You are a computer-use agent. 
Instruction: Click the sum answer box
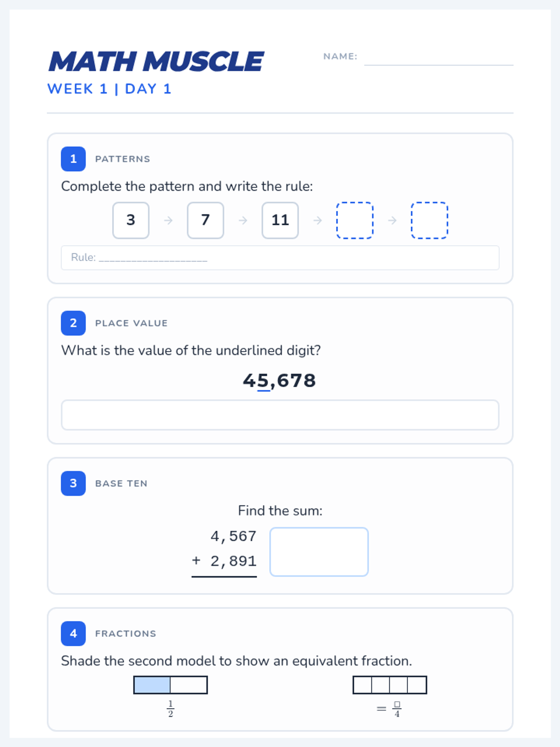tap(319, 552)
